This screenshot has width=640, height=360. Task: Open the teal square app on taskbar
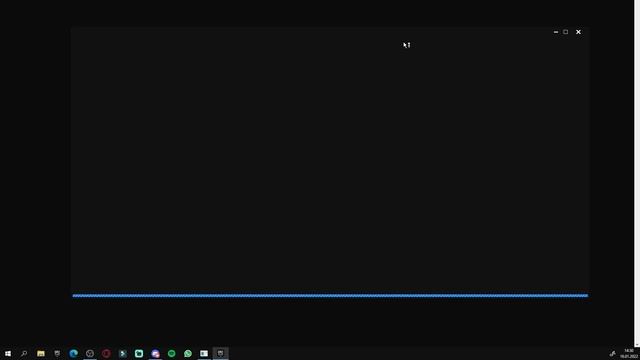coord(139,353)
